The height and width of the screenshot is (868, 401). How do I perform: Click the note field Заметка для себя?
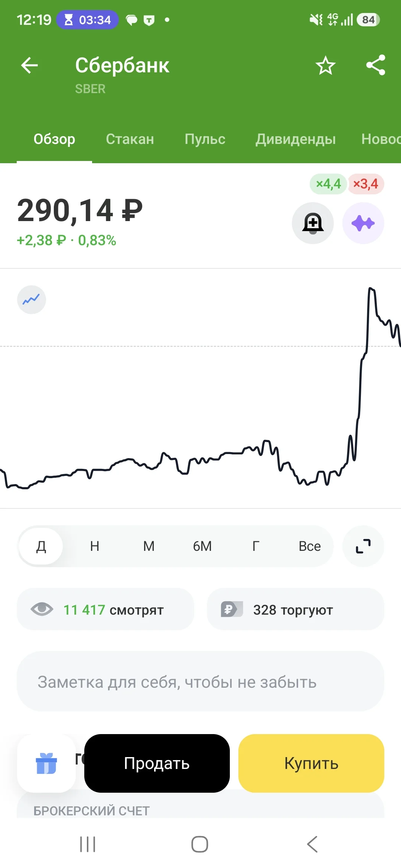(x=200, y=681)
